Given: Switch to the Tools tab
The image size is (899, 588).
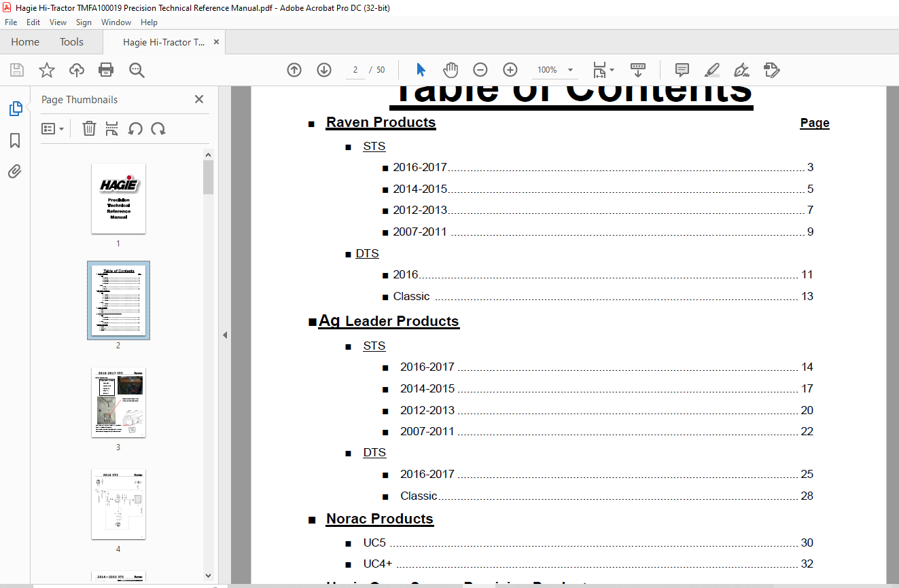Looking at the screenshot, I should [x=71, y=42].
